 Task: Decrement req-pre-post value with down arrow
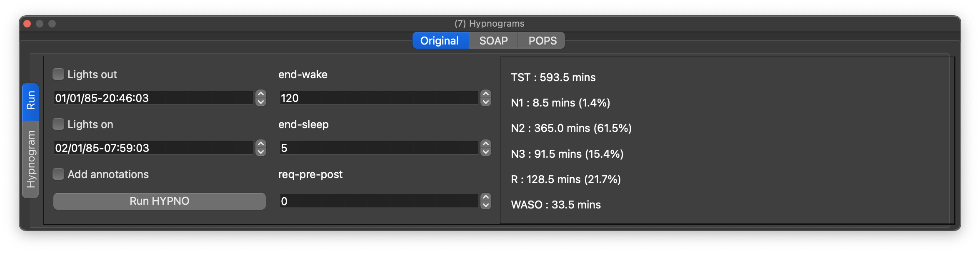pyautogui.click(x=486, y=205)
